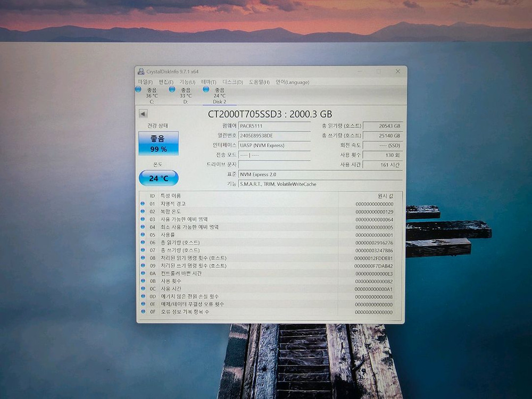Click the CrystalDiskInfo icon in the title bar

(x=140, y=71)
